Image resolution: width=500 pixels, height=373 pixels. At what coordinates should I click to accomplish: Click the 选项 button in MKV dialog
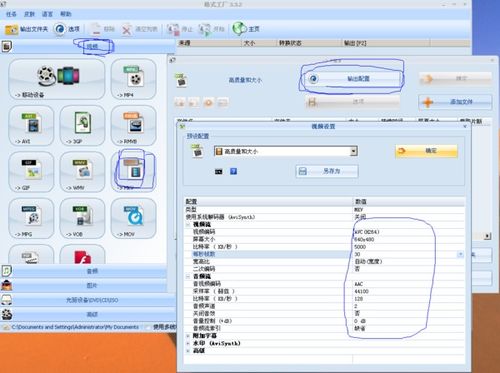point(352,101)
